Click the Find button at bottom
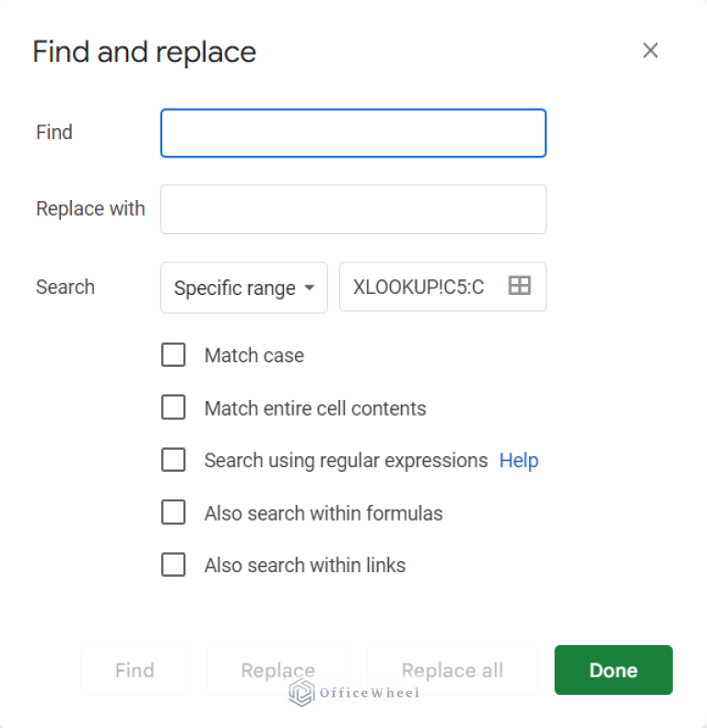 pyautogui.click(x=135, y=670)
